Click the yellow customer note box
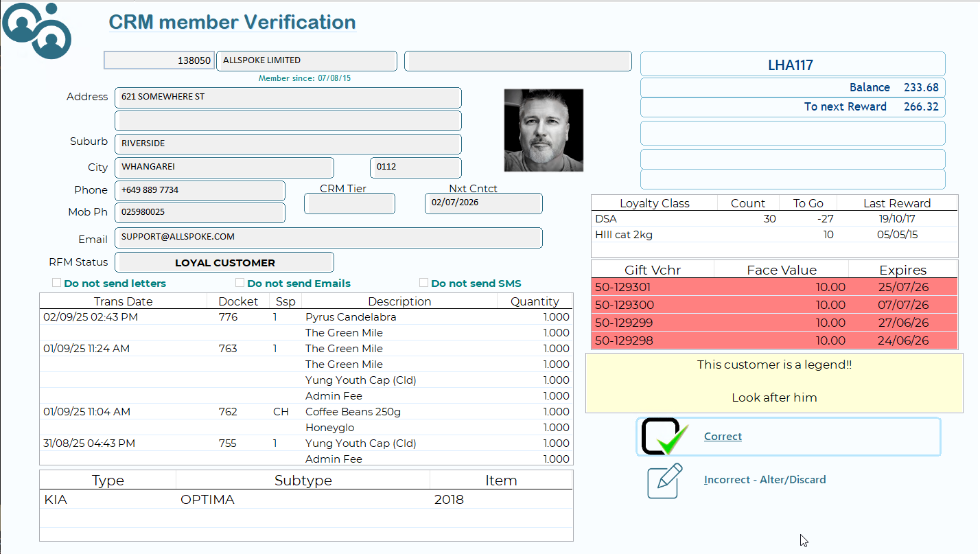 [773, 383]
